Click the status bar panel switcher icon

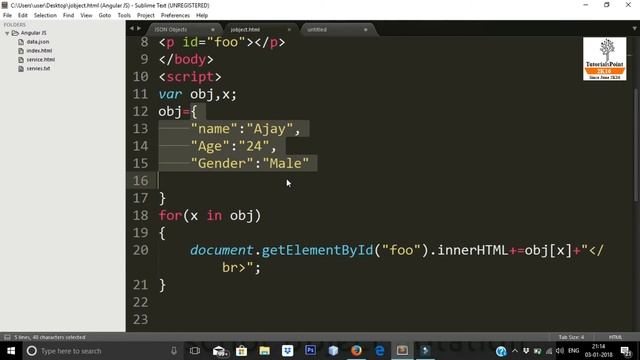tap(7, 337)
